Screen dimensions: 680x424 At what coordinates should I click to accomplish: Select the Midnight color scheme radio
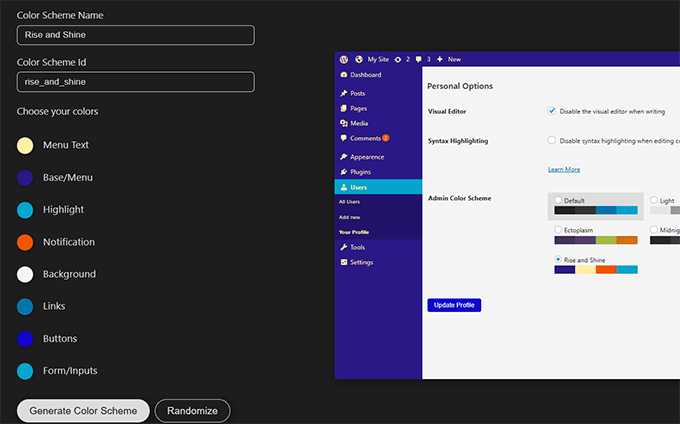click(654, 229)
